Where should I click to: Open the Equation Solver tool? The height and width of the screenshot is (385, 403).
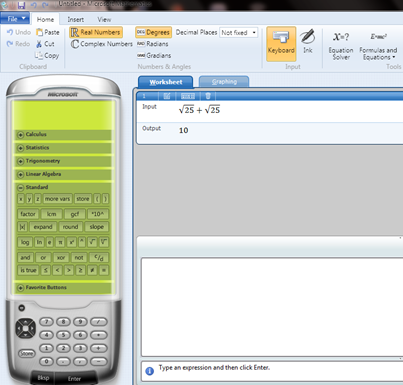[x=341, y=45]
